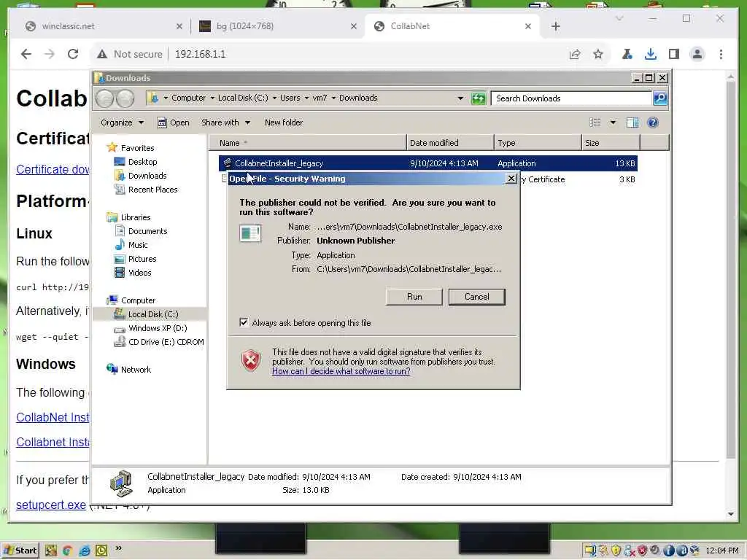Open the browser three-dot menu
This screenshot has height=560, width=747.
(721, 54)
